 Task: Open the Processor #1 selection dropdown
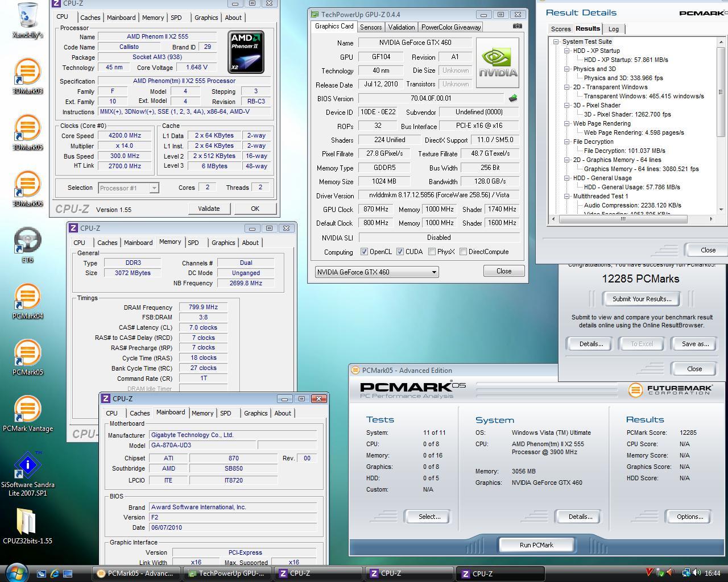pos(129,188)
